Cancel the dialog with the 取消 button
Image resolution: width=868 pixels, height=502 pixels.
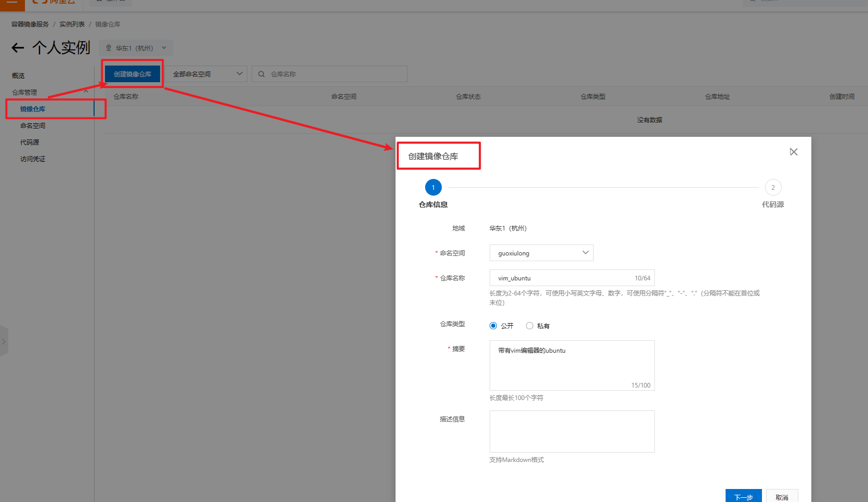pos(782,497)
